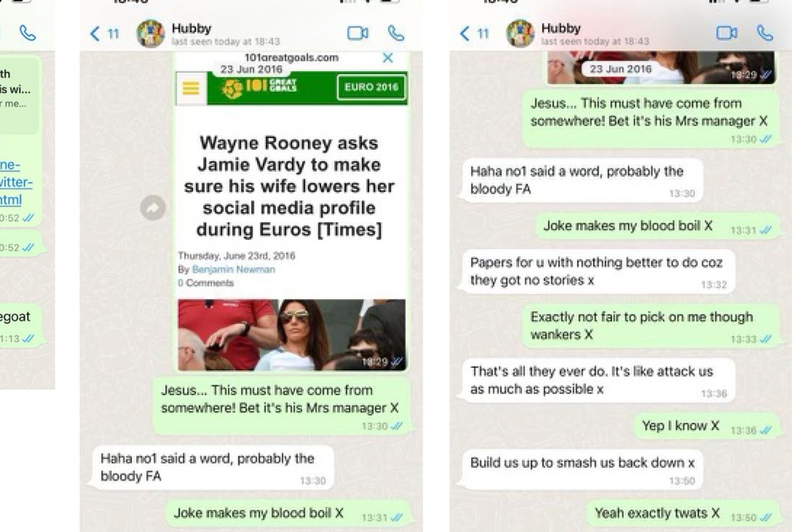Open the Benjamin Newman author link

233,269
